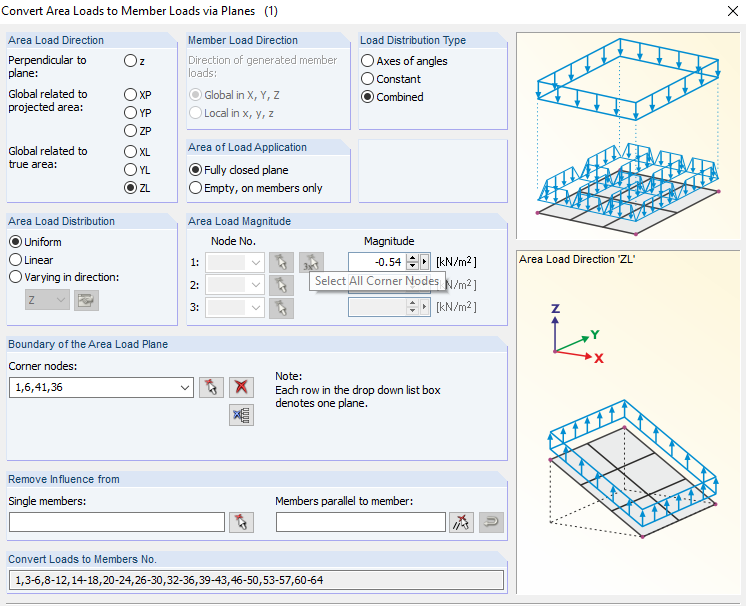This screenshot has height=606, width=746.
Task: Pick node for row 1
Action: tap(282, 262)
